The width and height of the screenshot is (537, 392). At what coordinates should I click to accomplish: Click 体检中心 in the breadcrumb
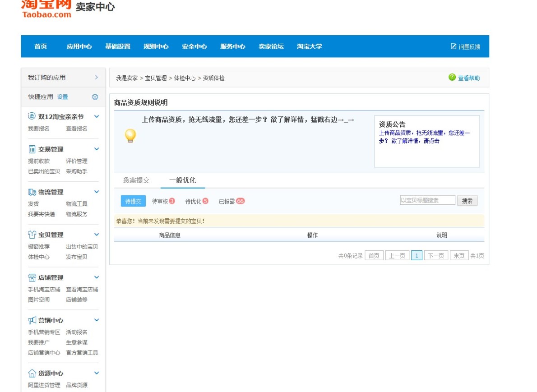pyautogui.click(x=185, y=78)
